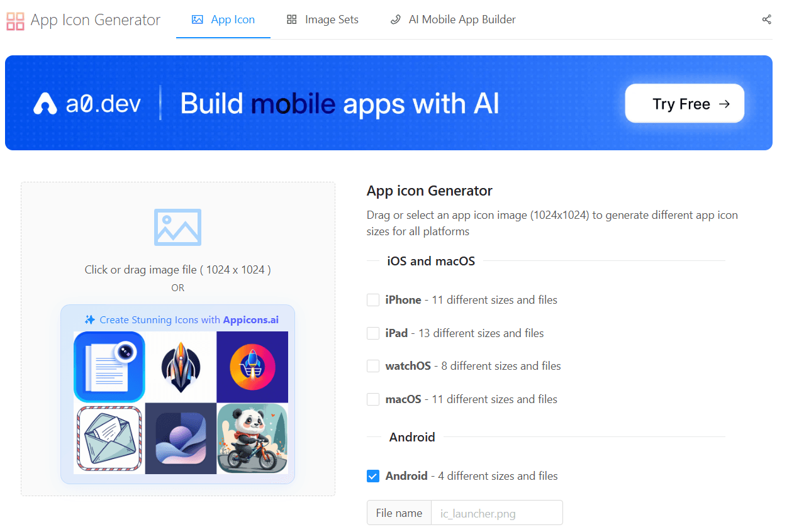
Task: Click the ic_launcher.png file name field
Action: point(496,513)
